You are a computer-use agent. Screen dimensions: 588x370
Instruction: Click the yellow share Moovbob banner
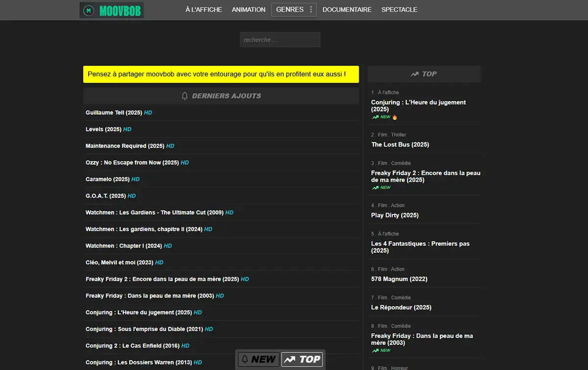coord(221,74)
